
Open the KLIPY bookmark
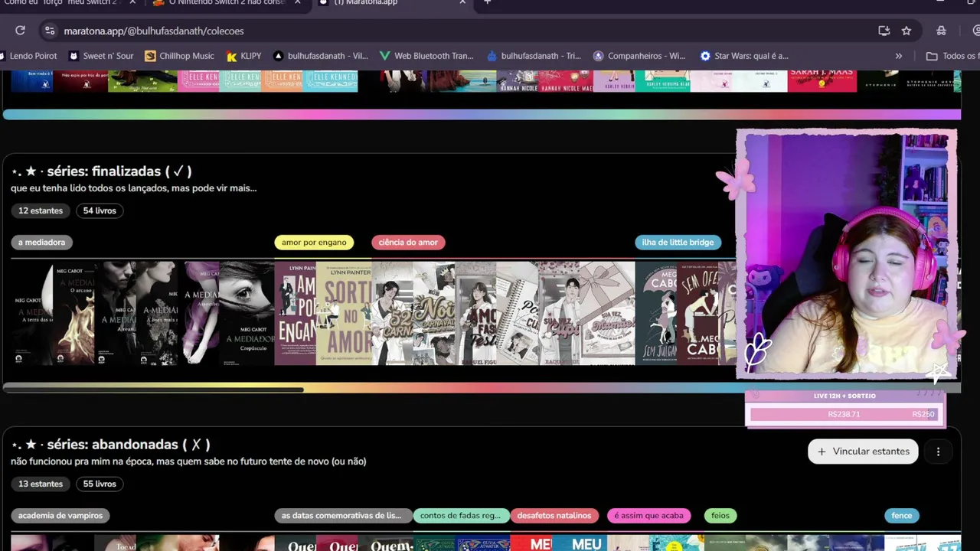coord(244,56)
